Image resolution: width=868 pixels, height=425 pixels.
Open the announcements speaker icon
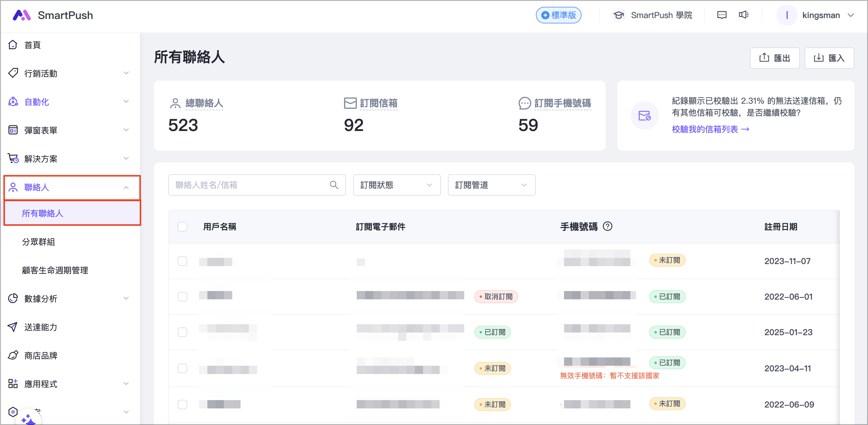point(743,15)
